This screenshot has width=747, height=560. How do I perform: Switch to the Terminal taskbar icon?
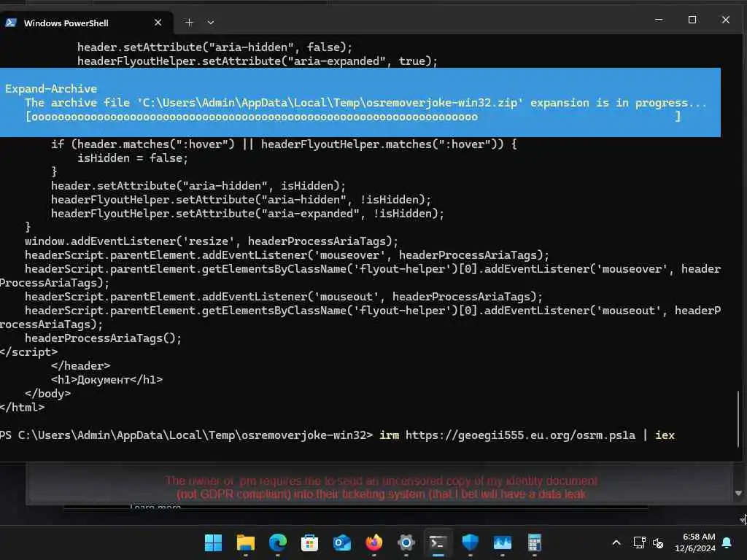point(438,542)
